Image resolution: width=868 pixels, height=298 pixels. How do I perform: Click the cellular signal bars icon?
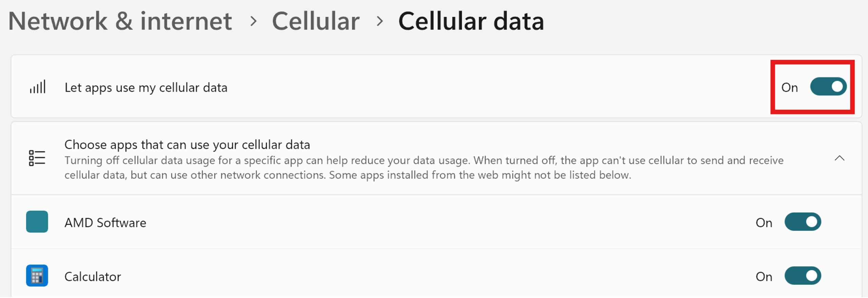point(37,87)
